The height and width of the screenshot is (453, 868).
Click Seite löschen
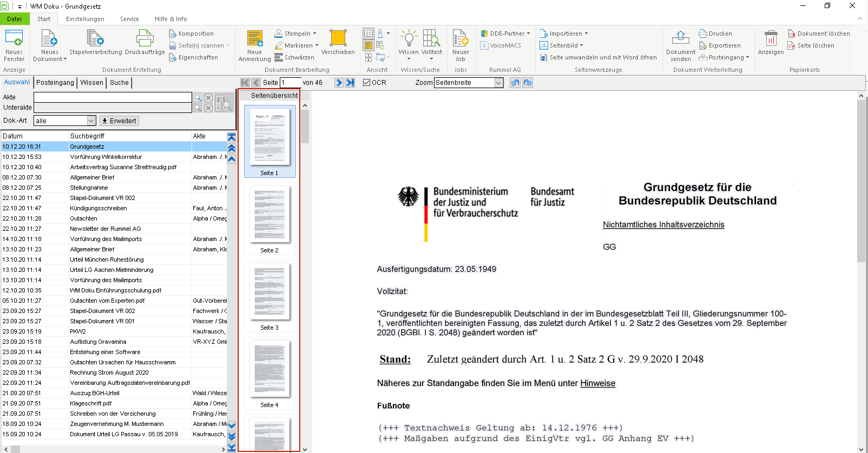[810, 45]
